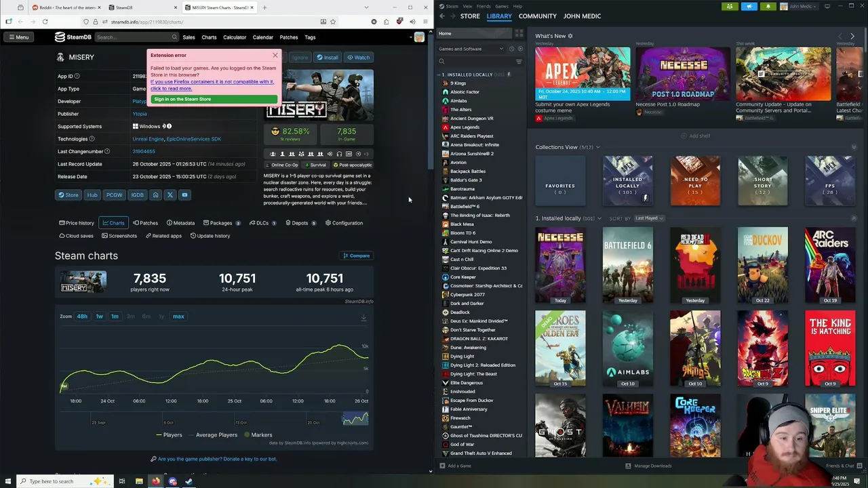Go back in Steam with the left arrow
The image size is (868, 488).
(x=442, y=16)
